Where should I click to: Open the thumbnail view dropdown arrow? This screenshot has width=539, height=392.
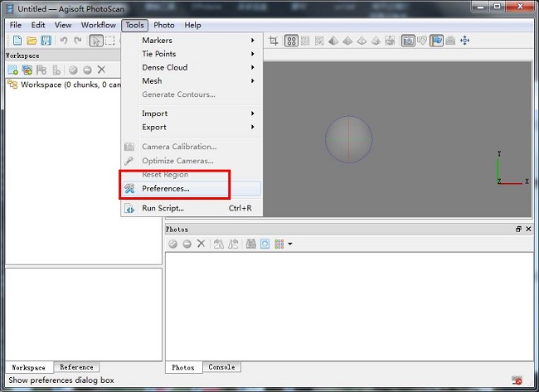pos(290,244)
